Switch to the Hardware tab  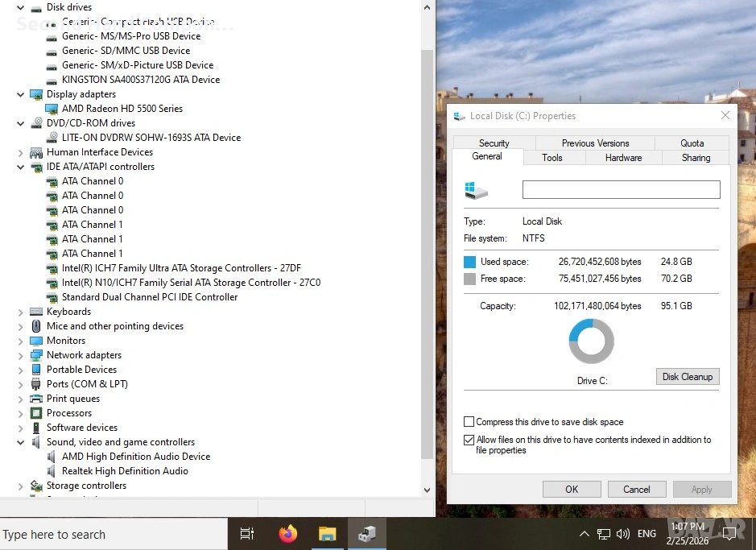[x=623, y=158]
